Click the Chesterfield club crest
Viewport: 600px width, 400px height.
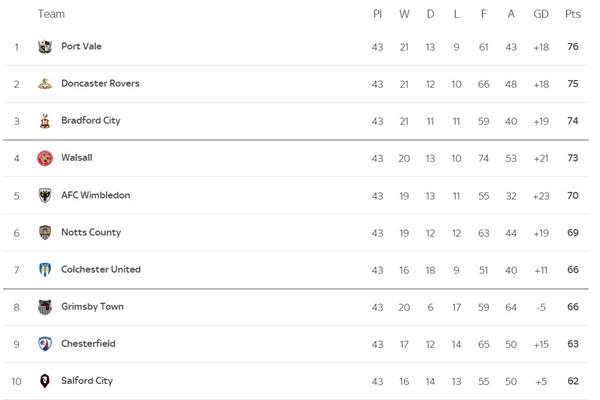point(45,344)
